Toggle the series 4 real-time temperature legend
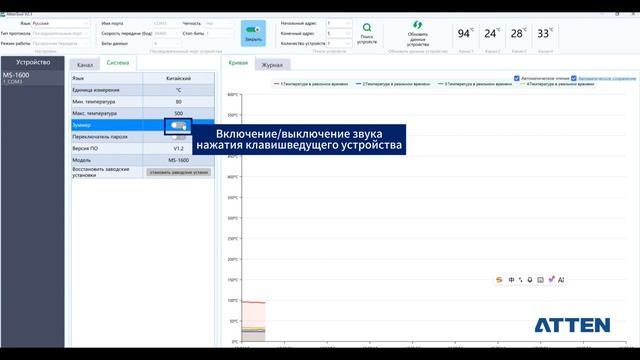Image resolution: width=640 pixels, height=360 pixels. pyautogui.click(x=557, y=84)
